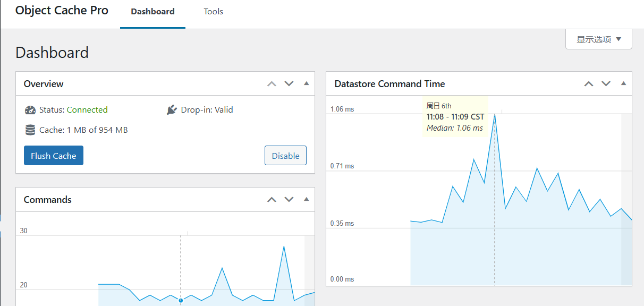Image resolution: width=644 pixels, height=306 pixels.
Task: Click the Dashboard page heading
Action: point(52,53)
